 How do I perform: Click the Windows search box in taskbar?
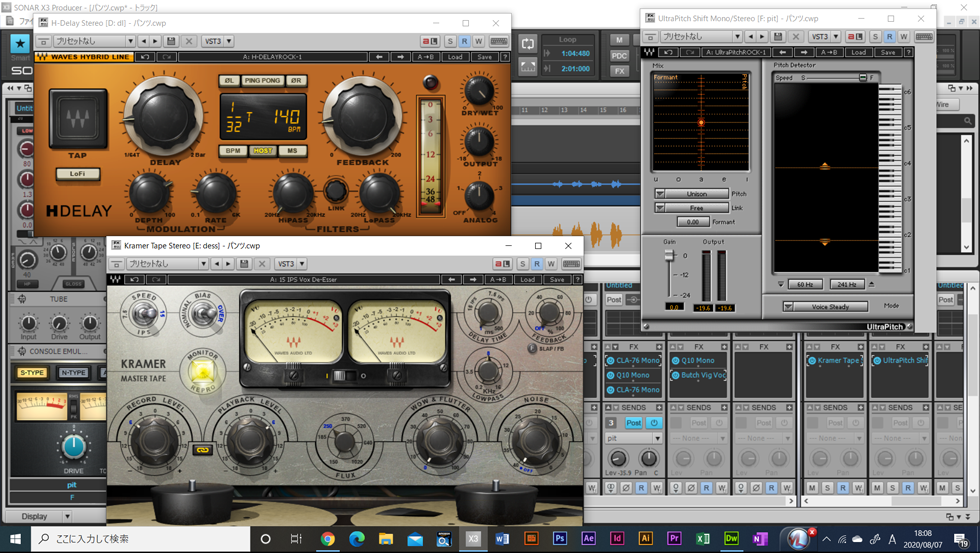coord(141,539)
